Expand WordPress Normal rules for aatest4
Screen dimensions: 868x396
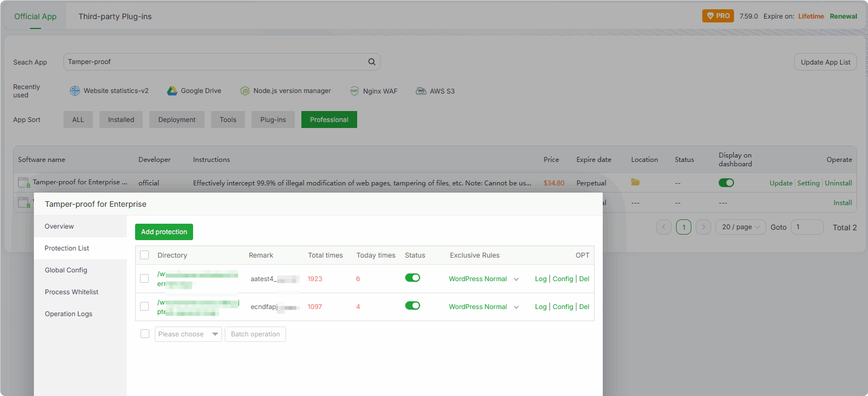pyautogui.click(x=516, y=279)
